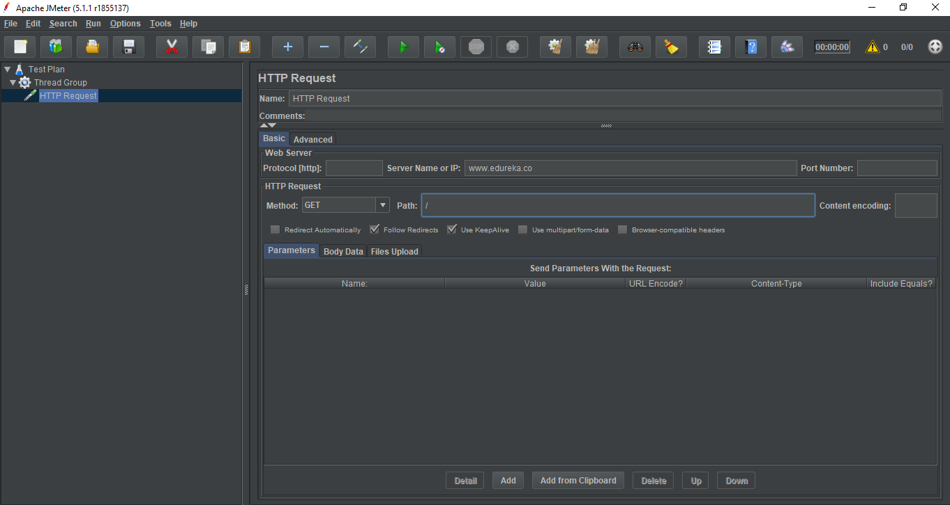Open the Options menu
This screenshot has height=505, width=950.
click(x=125, y=24)
